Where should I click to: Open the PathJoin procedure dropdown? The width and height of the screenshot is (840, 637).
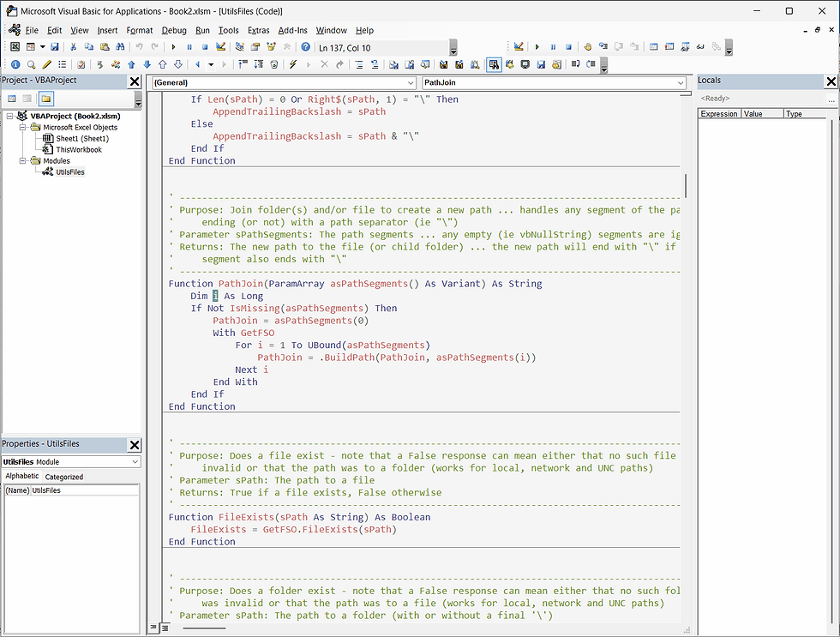click(x=681, y=82)
